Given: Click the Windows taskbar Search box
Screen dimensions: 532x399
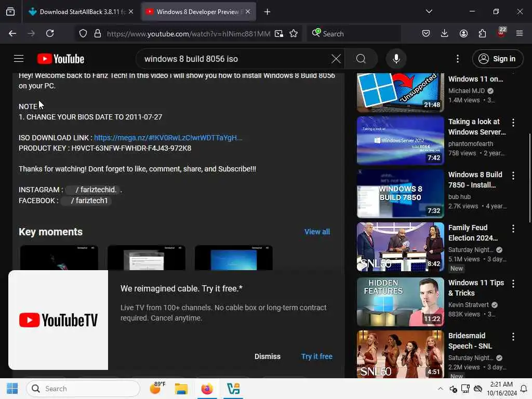Looking at the screenshot, I should click(x=83, y=389).
